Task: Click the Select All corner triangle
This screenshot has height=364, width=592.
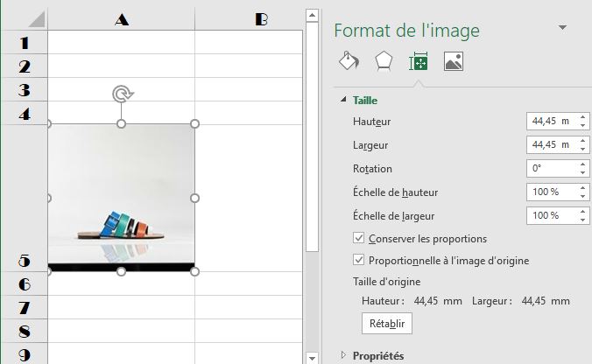Action: (x=37, y=19)
